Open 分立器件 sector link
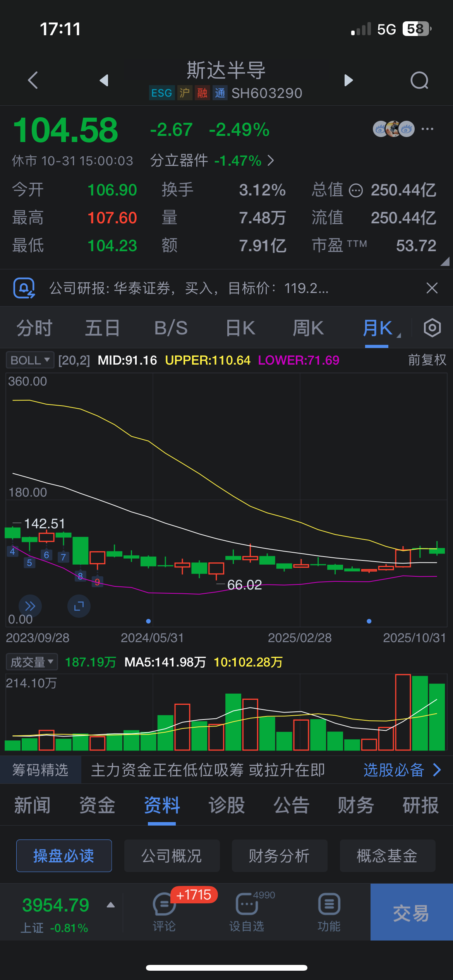The image size is (453, 980). [212, 160]
